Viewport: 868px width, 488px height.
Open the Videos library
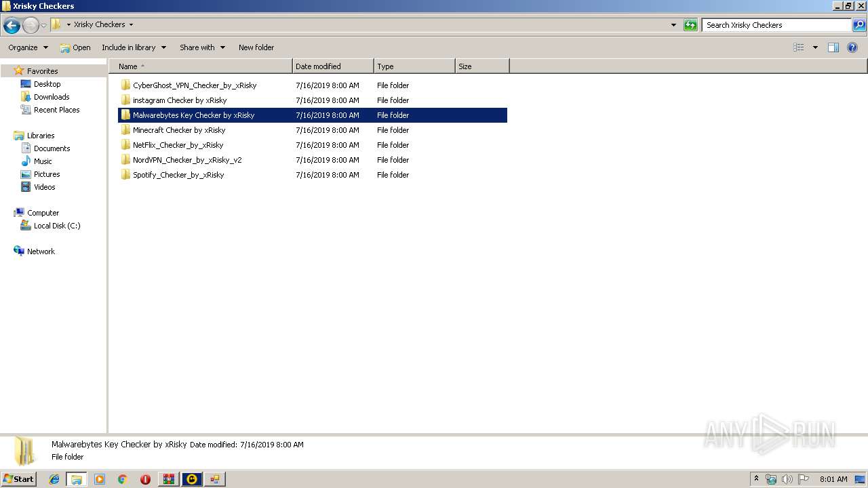(44, 187)
